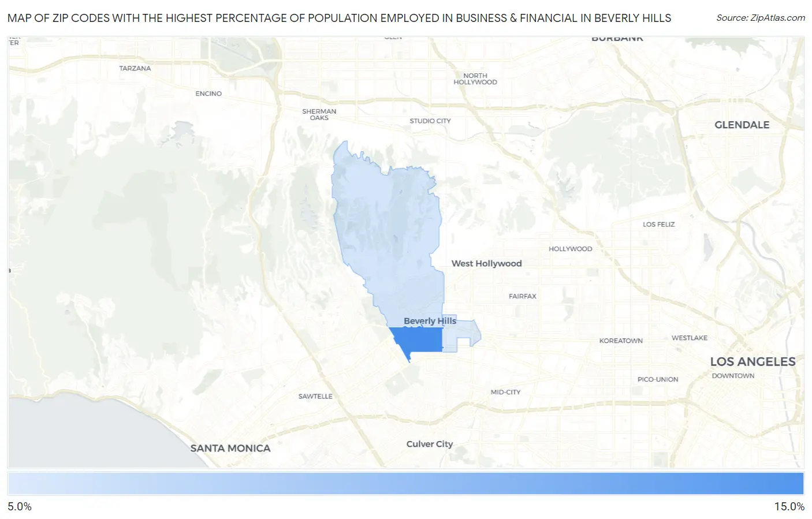Click the LOS ANGELES city label

point(753,362)
